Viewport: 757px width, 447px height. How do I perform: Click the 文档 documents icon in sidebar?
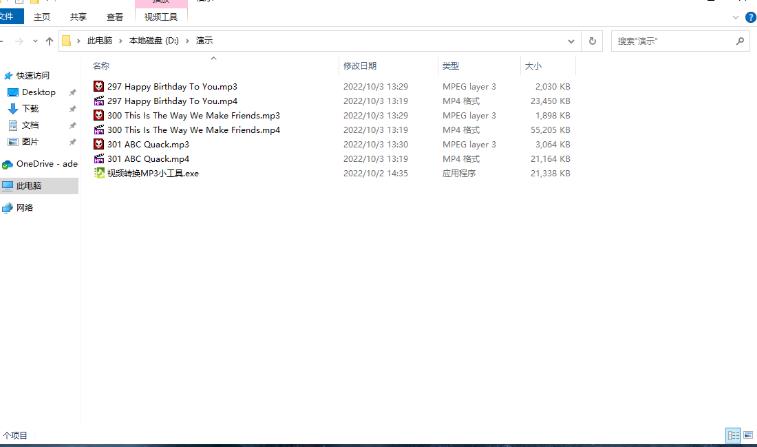point(13,125)
